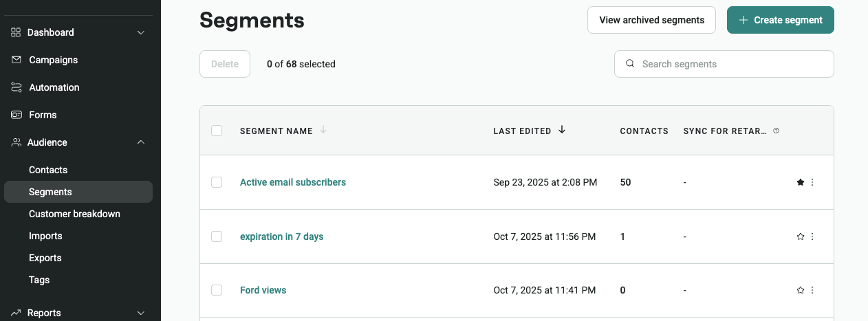The image size is (868, 321).
Task: View archived segments
Action: tap(651, 20)
